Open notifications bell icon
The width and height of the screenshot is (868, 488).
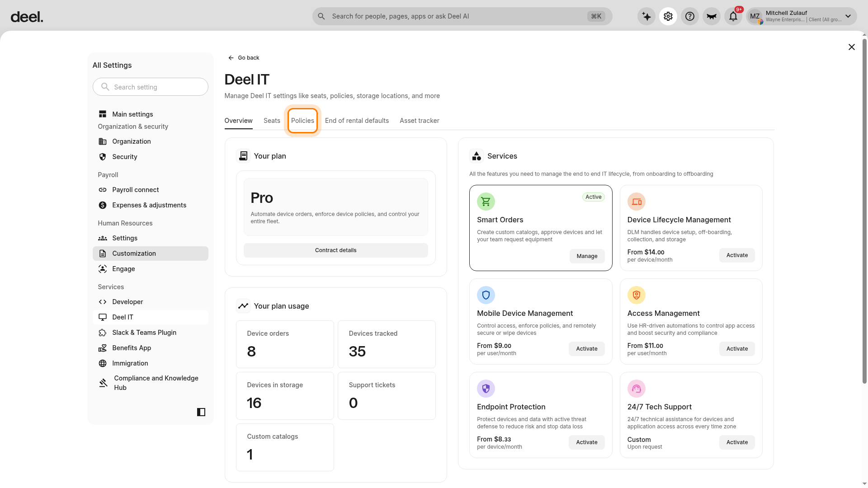coord(733,16)
